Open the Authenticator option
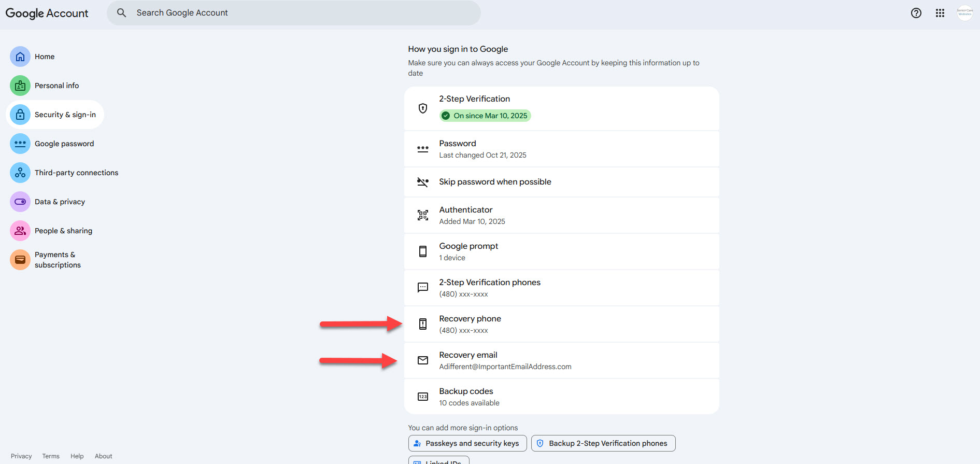The height and width of the screenshot is (464, 980). pyautogui.click(x=561, y=215)
